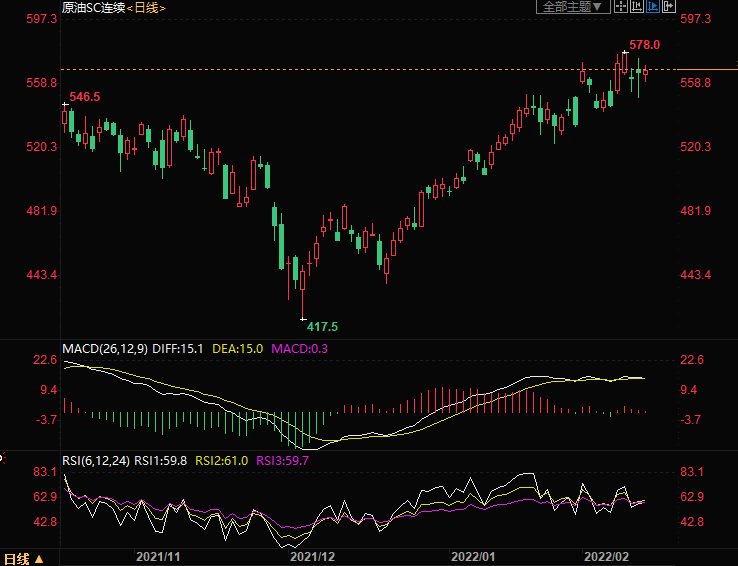This screenshot has height=566, width=738.
Task: Expand the 日线 period selector at bottom-left
Action: tap(24, 558)
